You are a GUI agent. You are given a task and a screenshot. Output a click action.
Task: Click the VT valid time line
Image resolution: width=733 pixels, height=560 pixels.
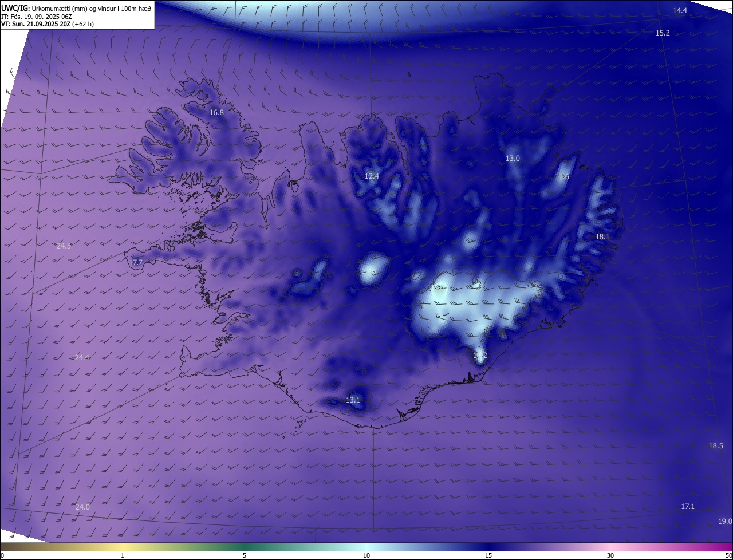coord(48,25)
